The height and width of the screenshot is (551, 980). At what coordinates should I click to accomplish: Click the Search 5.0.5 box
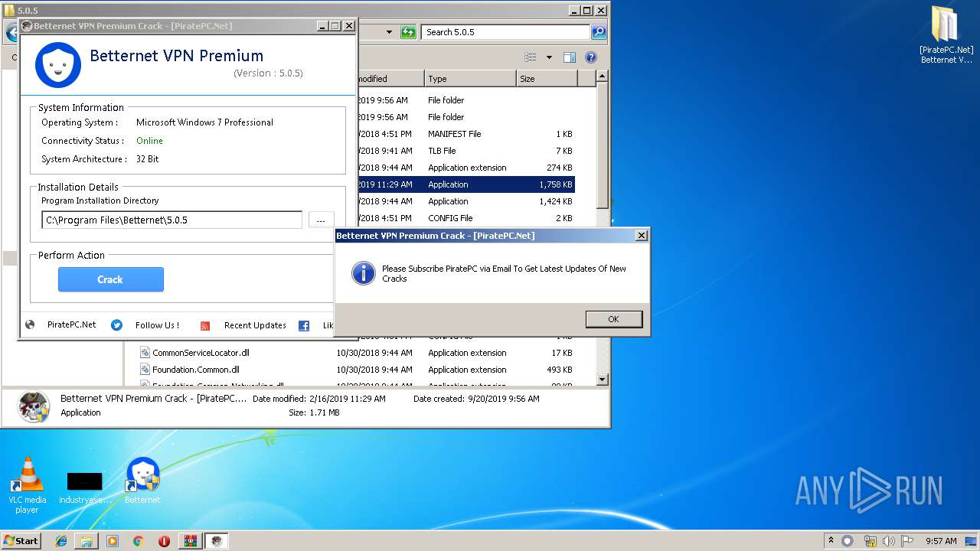[505, 32]
